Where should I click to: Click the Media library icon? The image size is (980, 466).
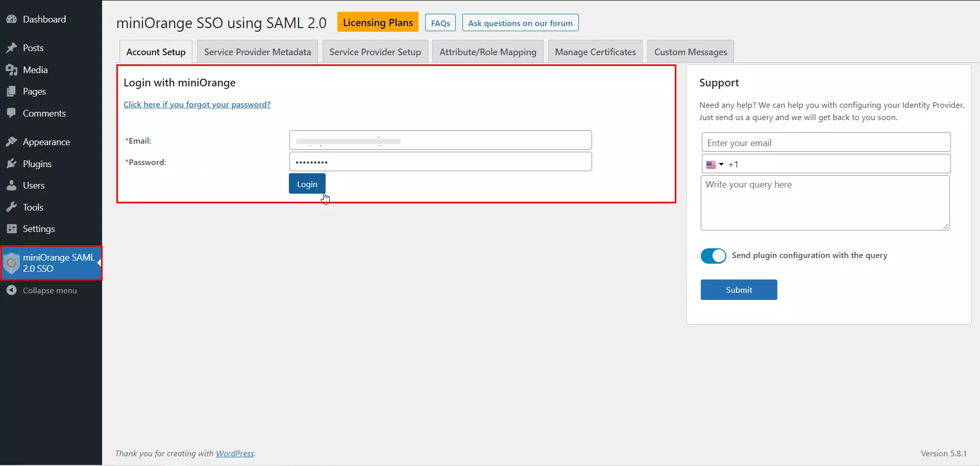(12, 70)
